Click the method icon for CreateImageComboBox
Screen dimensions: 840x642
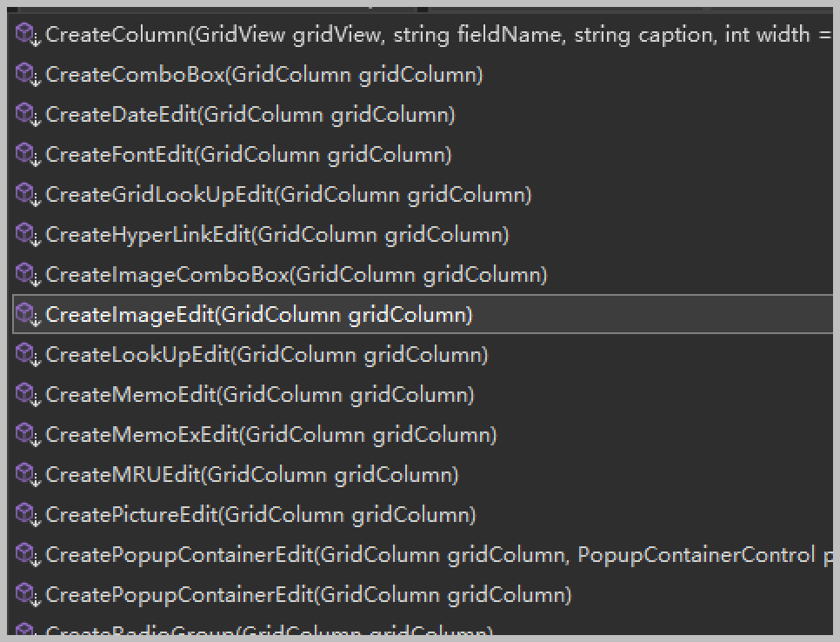[x=27, y=275]
